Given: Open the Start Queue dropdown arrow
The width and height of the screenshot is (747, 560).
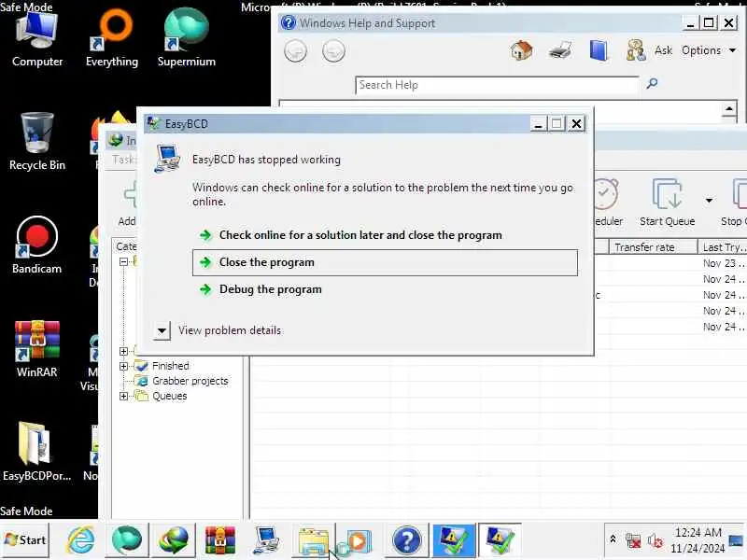Looking at the screenshot, I should (709, 201).
